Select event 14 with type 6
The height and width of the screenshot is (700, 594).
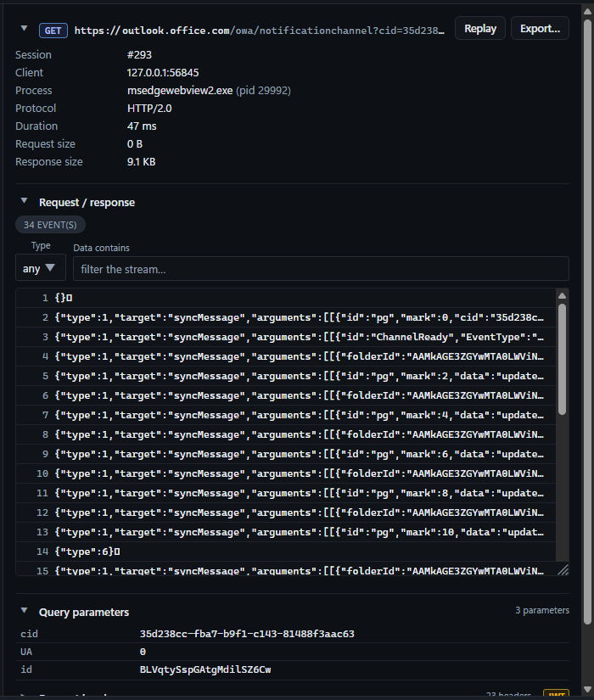[x=286, y=552]
